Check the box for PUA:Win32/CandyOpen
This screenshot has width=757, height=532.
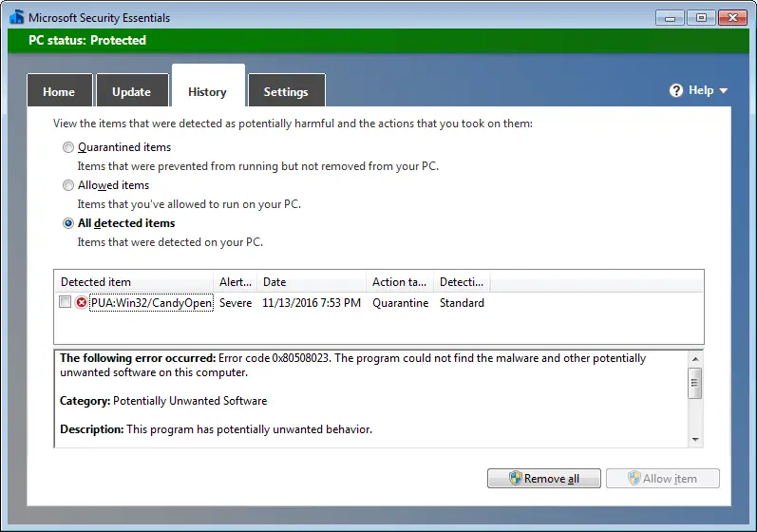65,302
